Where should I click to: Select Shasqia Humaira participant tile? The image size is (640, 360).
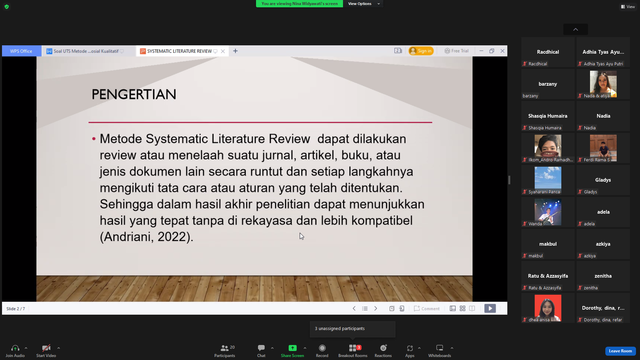[548, 116]
